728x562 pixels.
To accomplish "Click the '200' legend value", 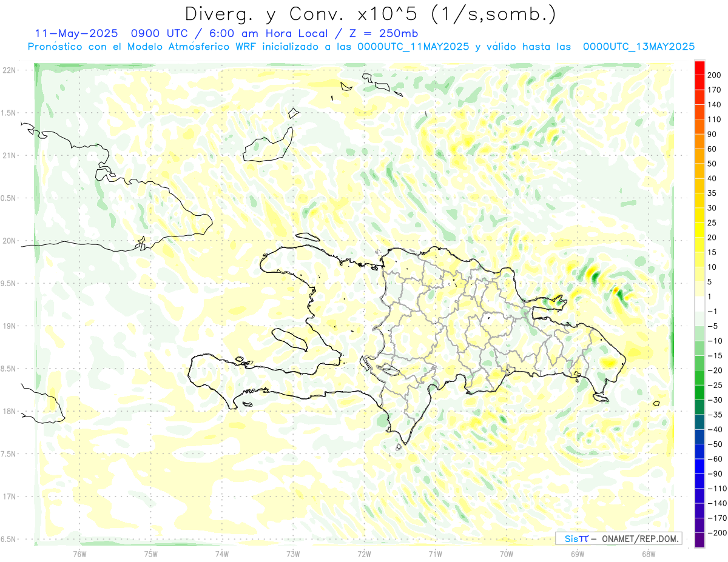I will pyautogui.click(x=714, y=75).
